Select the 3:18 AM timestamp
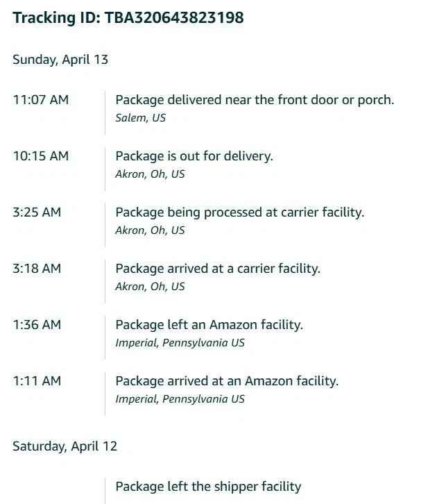Viewport: 437px width, 504px height. [37, 269]
